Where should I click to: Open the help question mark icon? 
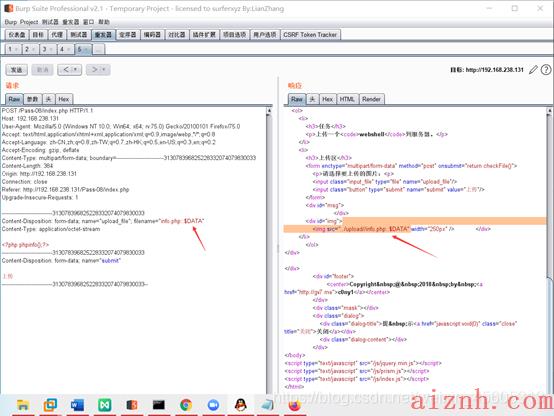point(546,70)
